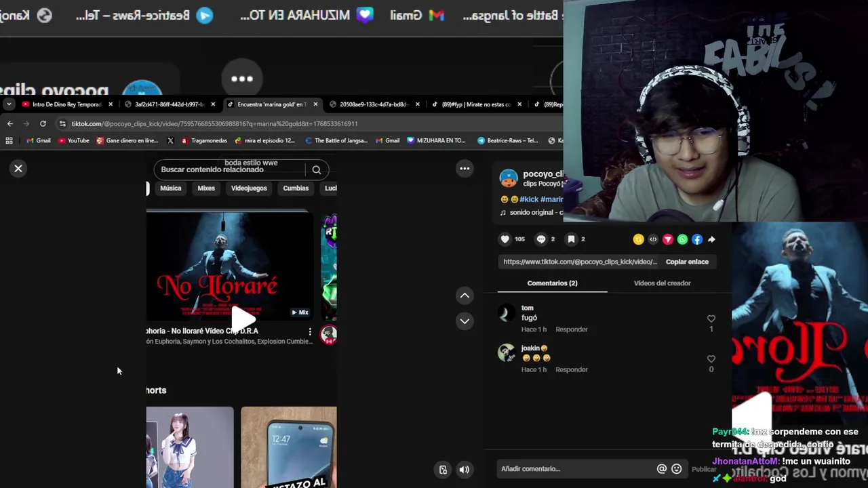Click the Añadir comentario input field
This screenshot has height=488, width=868.
[x=576, y=469]
